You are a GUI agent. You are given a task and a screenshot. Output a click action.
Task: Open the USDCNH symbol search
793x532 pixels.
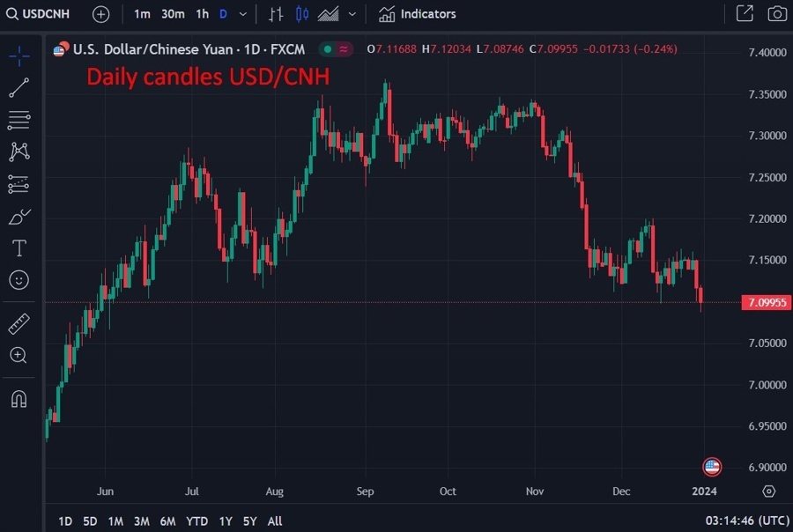point(38,14)
